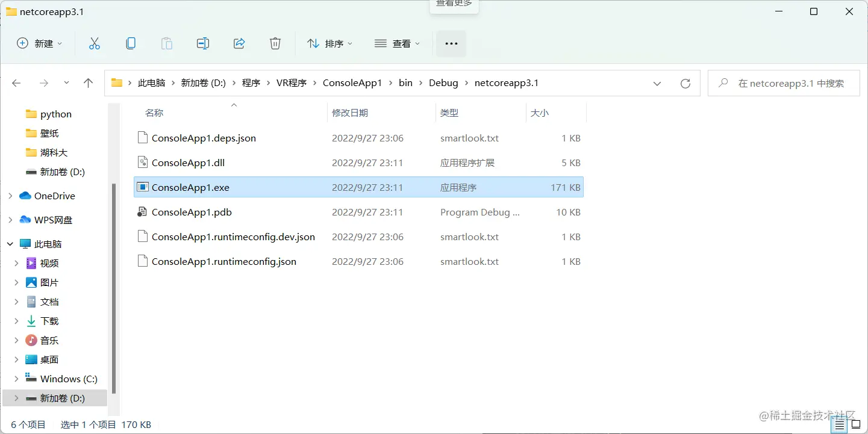Select the python folder in sidebar

click(56, 114)
